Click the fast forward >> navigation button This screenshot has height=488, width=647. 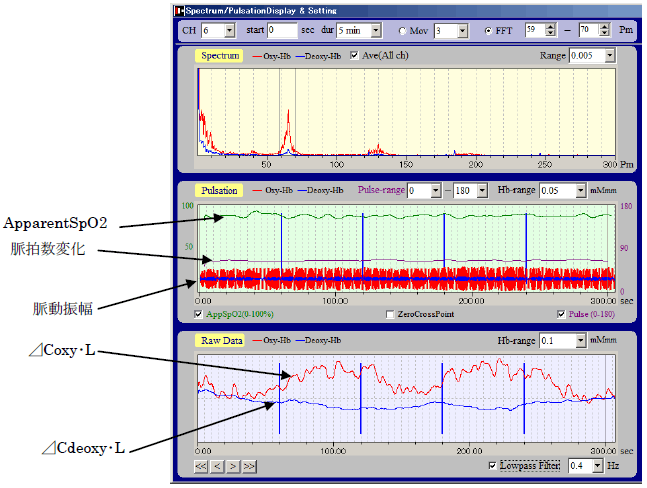249,466
